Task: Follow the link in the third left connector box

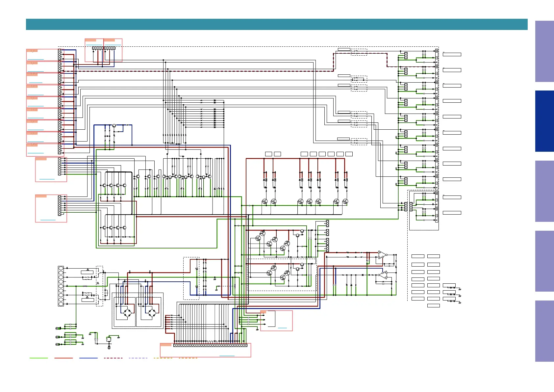Action: click(x=36, y=83)
